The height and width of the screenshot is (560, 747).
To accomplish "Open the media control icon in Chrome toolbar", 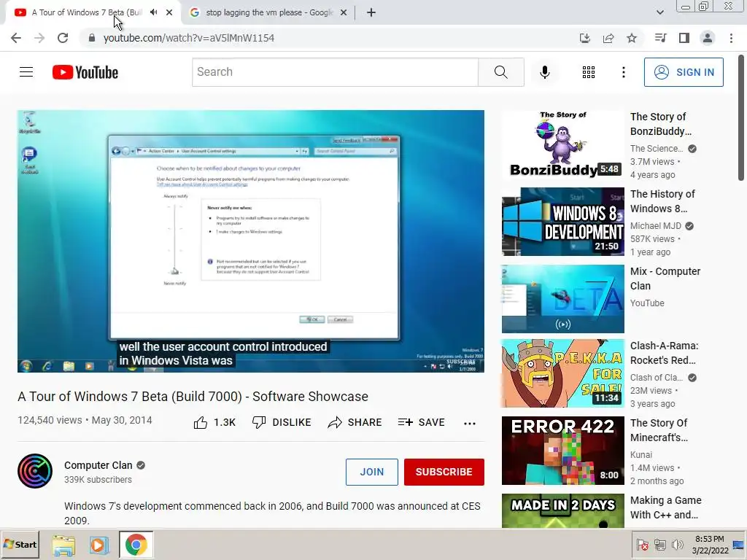I will point(660,38).
